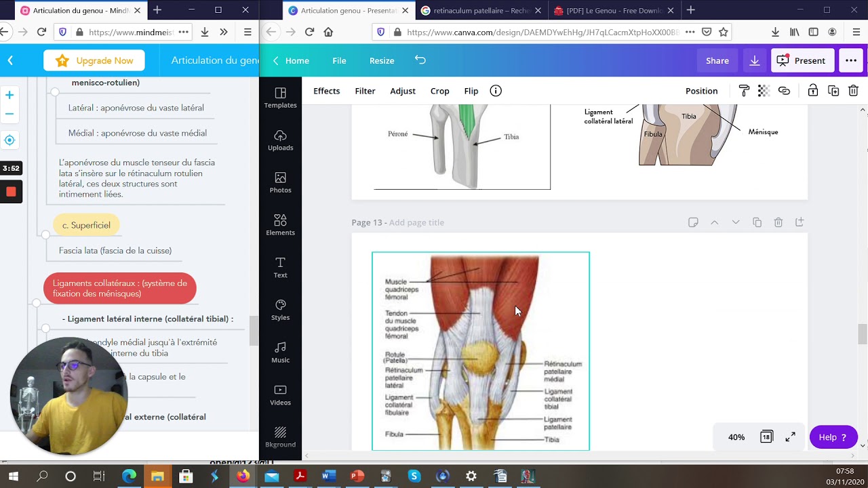Click the copy style paint roller
This screenshot has height=488, width=868.
[744, 91]
